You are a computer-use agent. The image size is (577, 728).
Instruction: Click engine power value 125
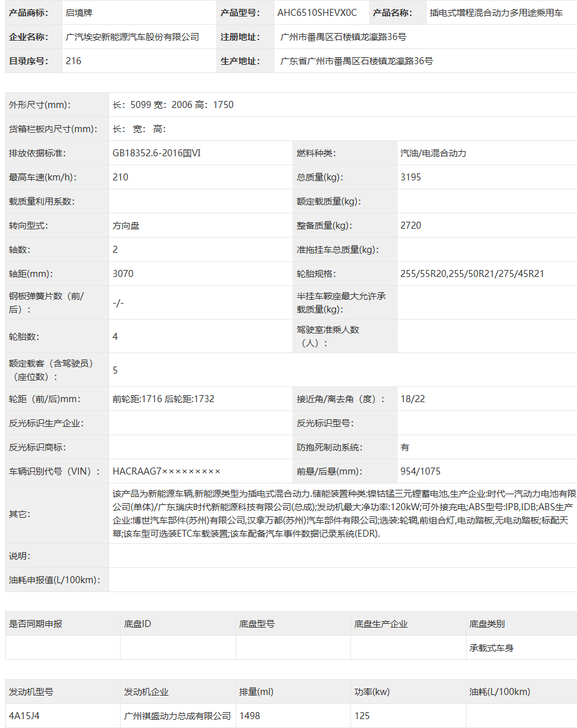coord(362,716)
